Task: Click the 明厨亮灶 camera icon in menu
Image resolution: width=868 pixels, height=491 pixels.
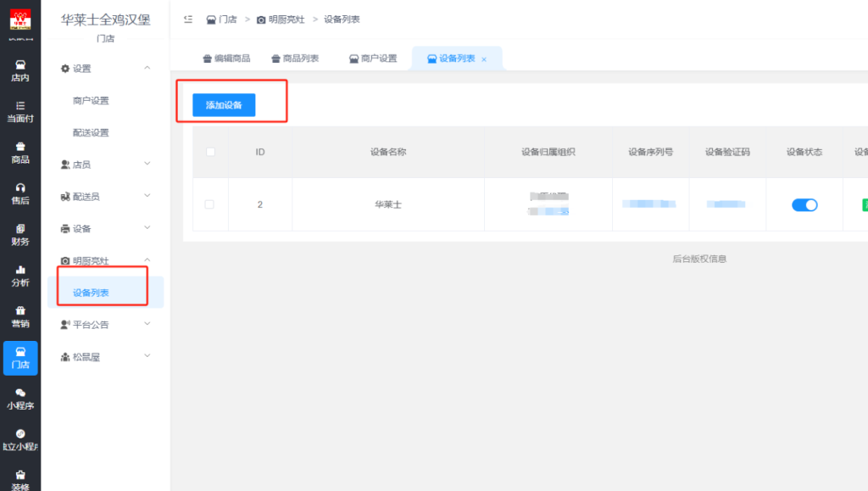Action: 64,260
